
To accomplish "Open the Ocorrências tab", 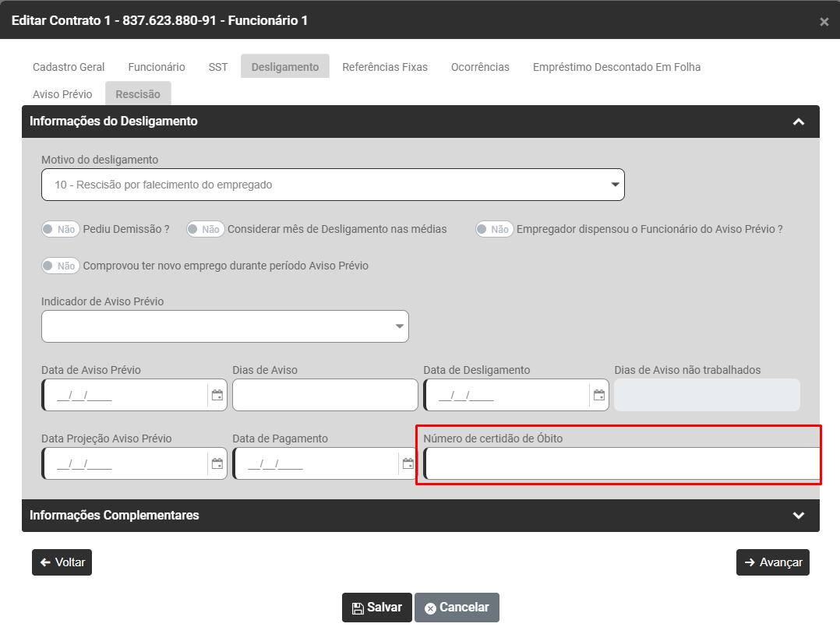I will point(480,67).
